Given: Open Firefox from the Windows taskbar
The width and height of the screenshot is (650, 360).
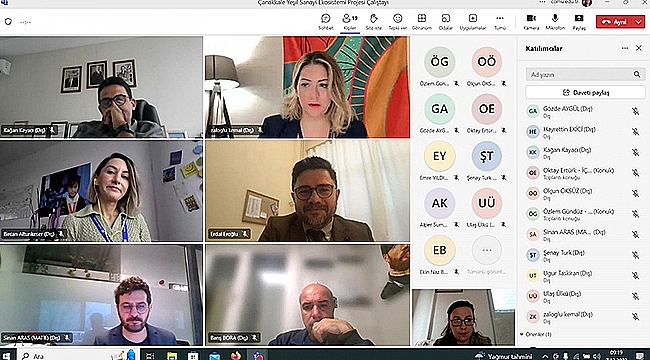Looking at the screenshot, I should pos(235,355).
